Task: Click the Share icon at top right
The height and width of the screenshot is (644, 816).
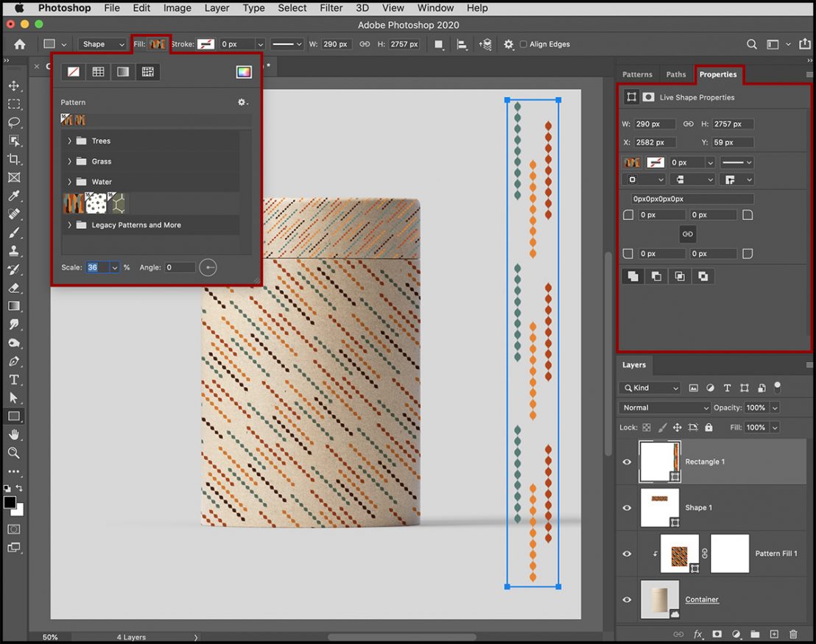Action: pos(804,43)
